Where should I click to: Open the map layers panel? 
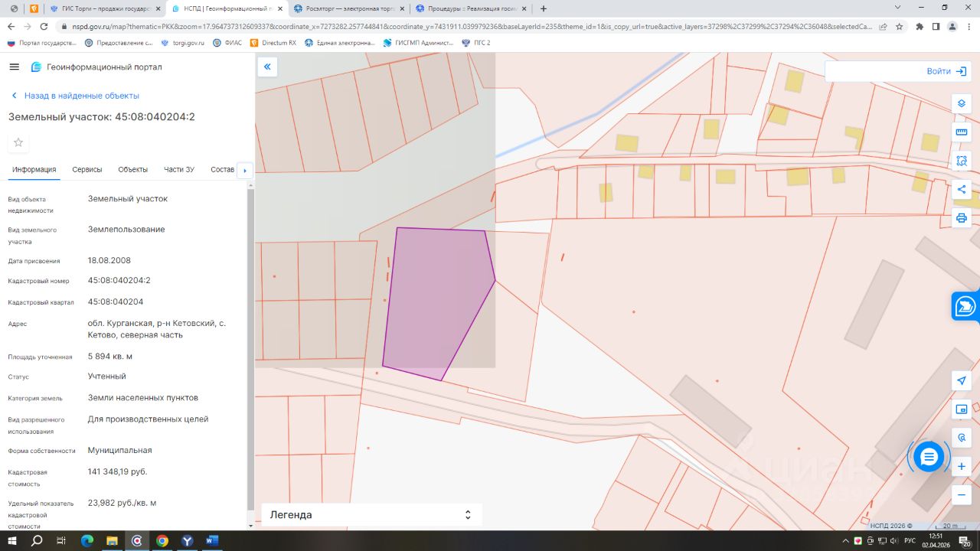tap(962, 104)
